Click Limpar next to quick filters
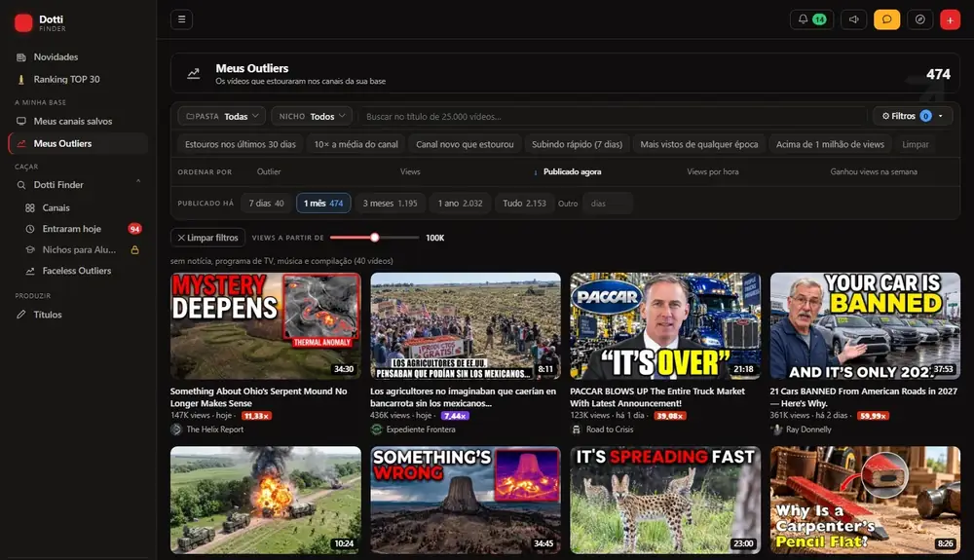This screenshot has width=974, height=560. (915, 144)
